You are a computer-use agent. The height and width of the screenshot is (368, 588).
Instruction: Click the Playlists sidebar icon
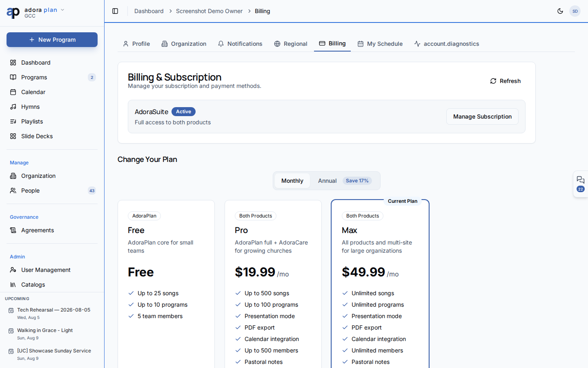pyautogui.click(x=13, y=121)
